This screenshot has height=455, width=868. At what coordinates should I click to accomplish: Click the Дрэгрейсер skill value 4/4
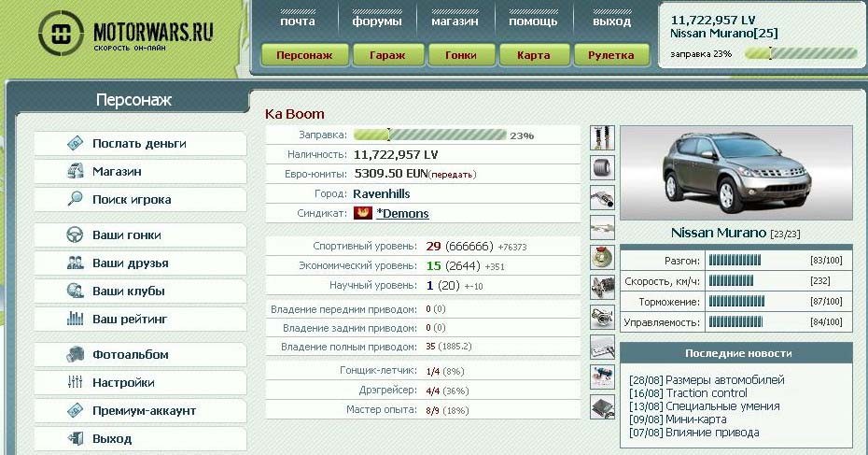(432, 391)
